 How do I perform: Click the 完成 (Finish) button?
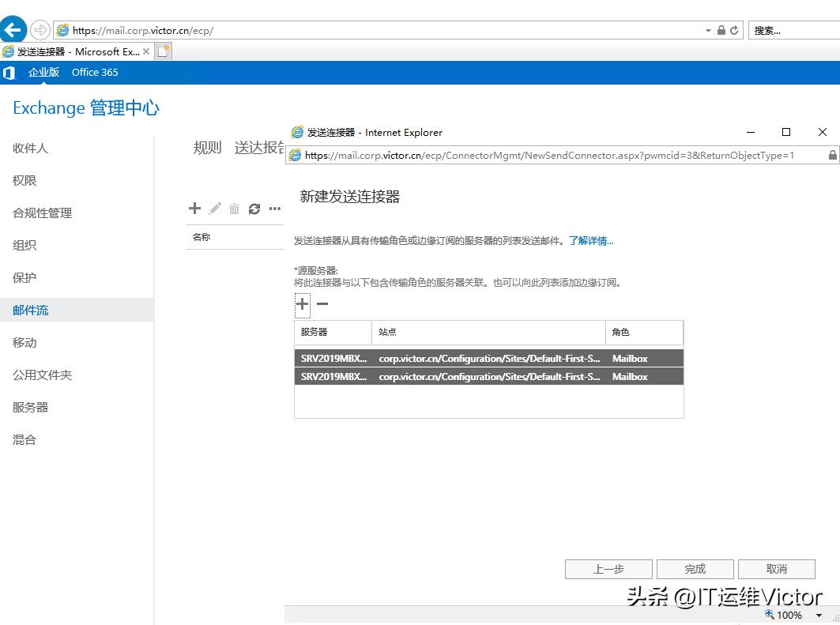[695, 569]
